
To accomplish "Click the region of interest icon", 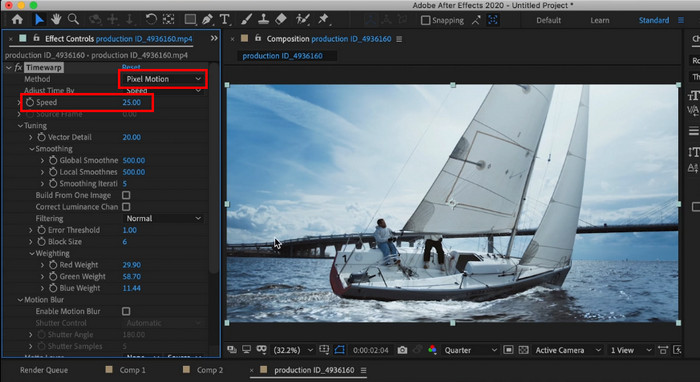I will coord(508,350).
